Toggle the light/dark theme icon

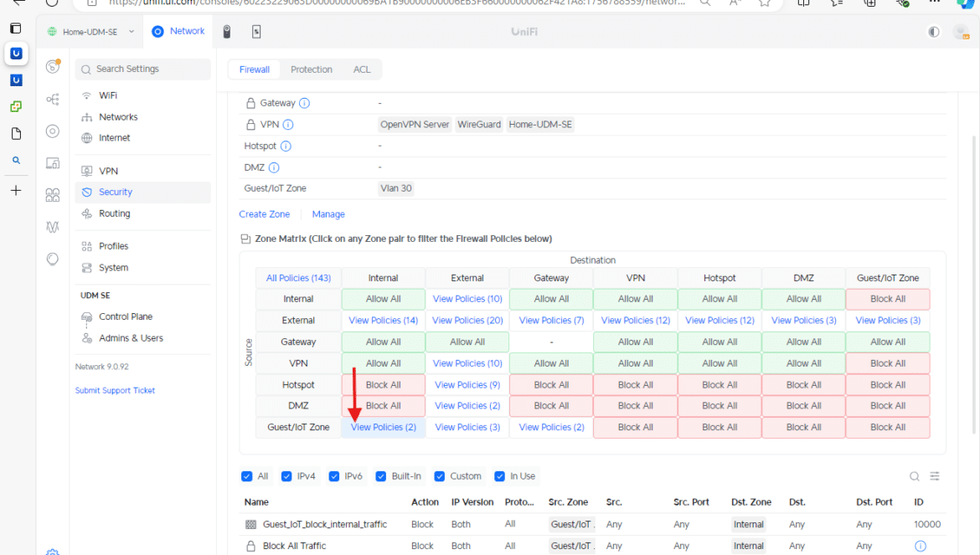[x=934, y=32]
